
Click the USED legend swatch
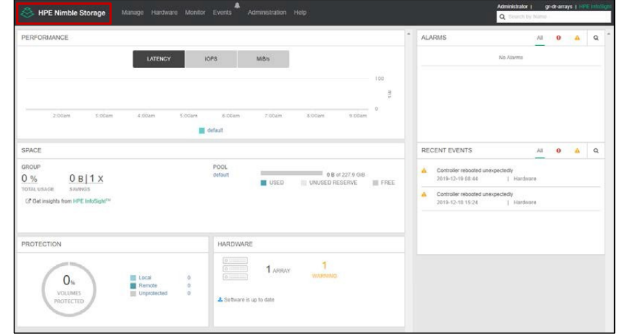coord(263,183)
